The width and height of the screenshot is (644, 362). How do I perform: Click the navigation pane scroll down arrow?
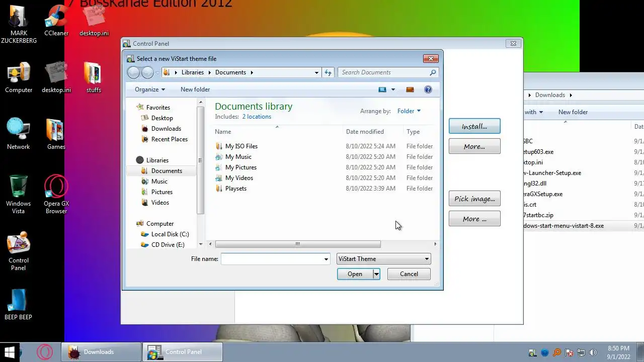(201, 244)
